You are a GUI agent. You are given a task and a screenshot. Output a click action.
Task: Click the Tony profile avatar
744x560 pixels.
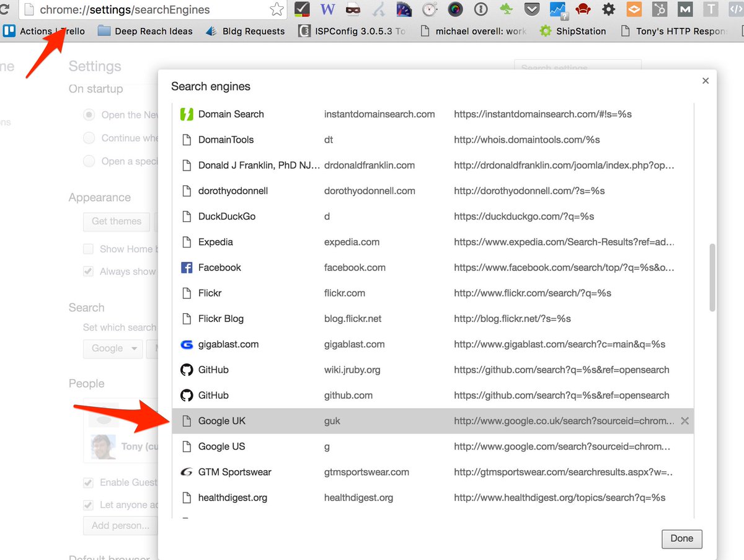103,447
